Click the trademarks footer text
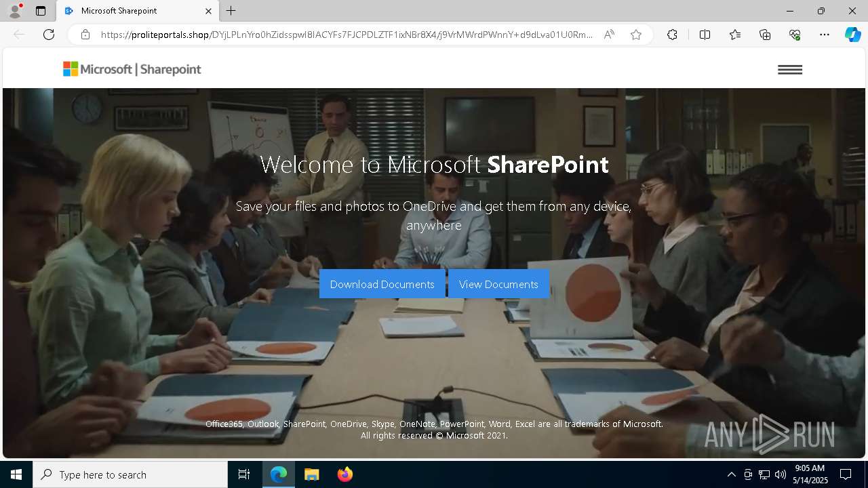This screenshot has width=868, height=488. (x=434, y=430)
